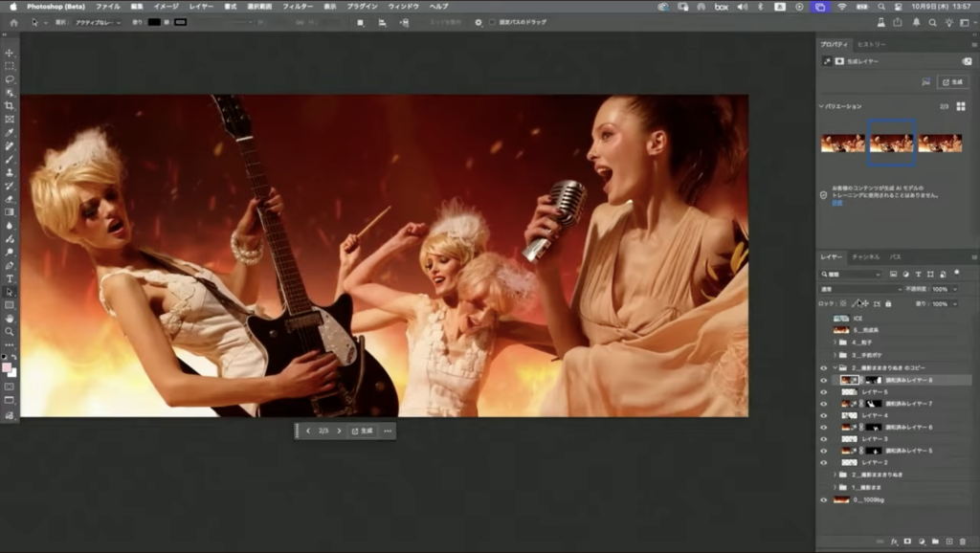Open the layer blend mode dropdown
This screenshot has width=980, height=553.
tap(861, 289)
